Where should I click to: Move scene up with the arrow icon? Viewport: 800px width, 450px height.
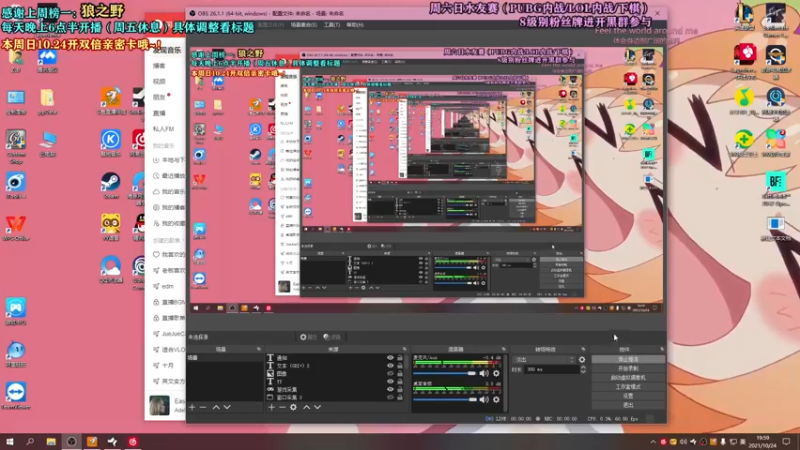pos(216,407)
